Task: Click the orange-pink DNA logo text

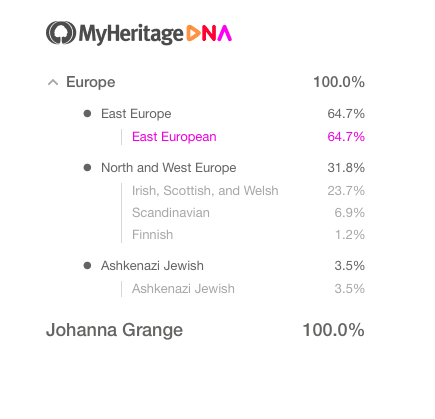Action: 209,33
